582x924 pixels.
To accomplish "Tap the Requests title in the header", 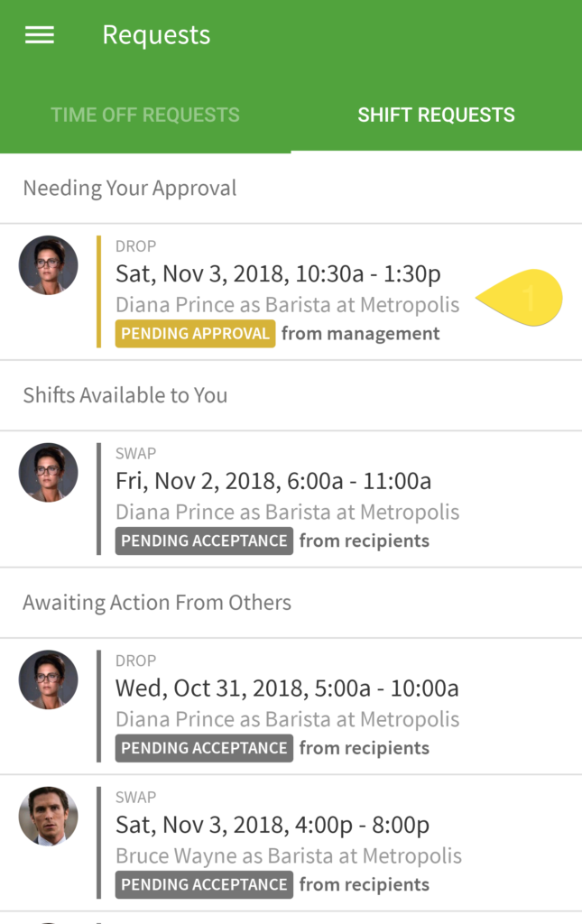I will (156, 35).
